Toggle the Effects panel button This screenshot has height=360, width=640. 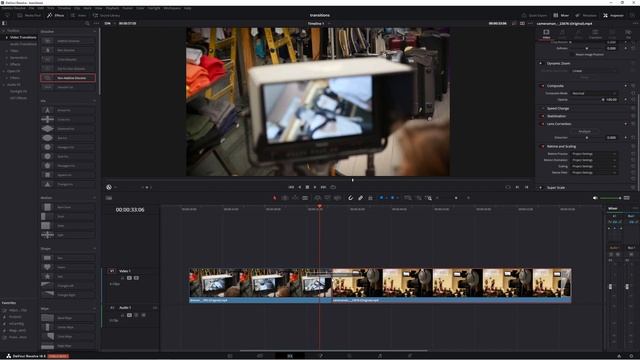[56, 15]
